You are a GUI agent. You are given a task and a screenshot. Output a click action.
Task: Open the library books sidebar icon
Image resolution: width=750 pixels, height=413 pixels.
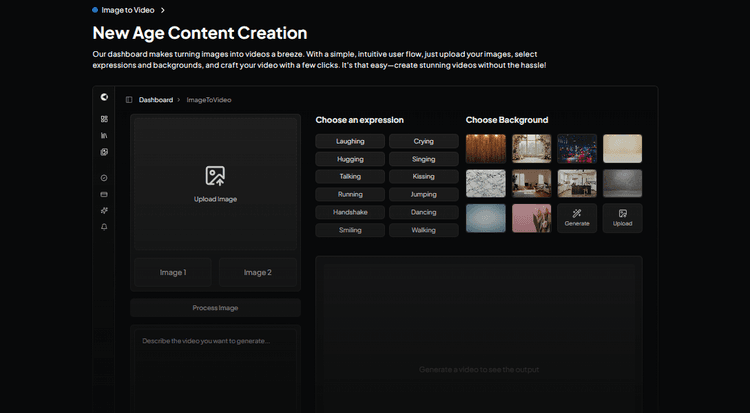pyautogui.click(x=104, y=135)
